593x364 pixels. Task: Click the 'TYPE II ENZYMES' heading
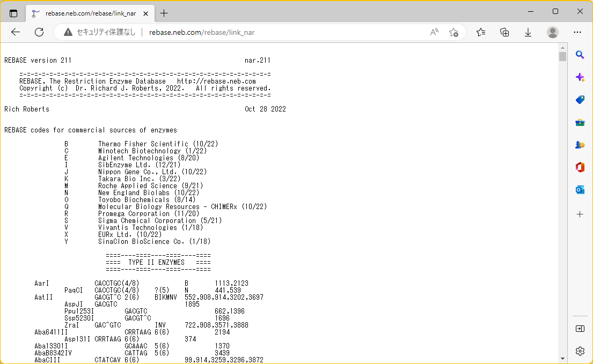(156, 263)
